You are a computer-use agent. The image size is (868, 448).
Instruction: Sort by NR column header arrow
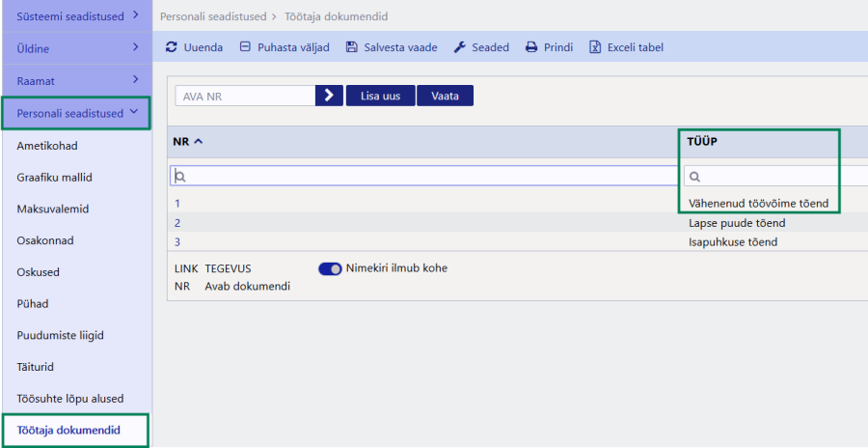click(199, 142)
